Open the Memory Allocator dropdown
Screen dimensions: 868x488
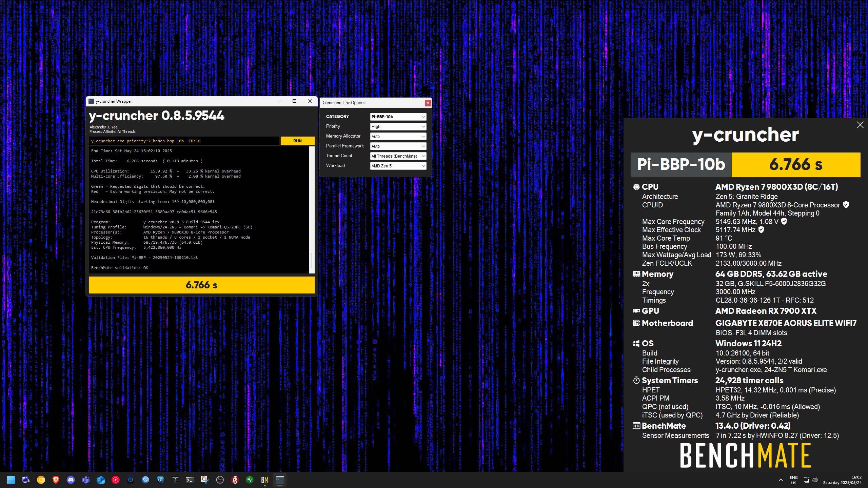coord(398,136)
